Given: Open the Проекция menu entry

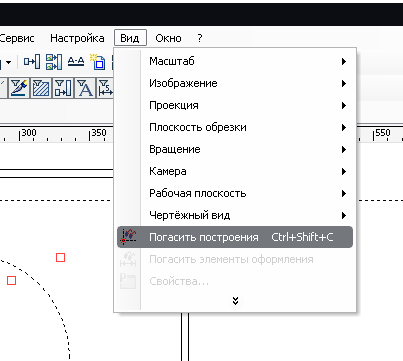Looking at the screenshot, I should click(x=235, y=105).
